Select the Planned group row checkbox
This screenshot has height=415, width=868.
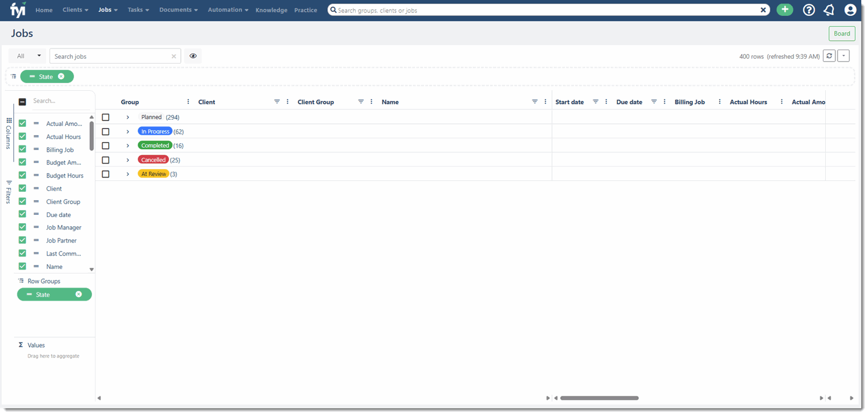(x=105, y=117)
